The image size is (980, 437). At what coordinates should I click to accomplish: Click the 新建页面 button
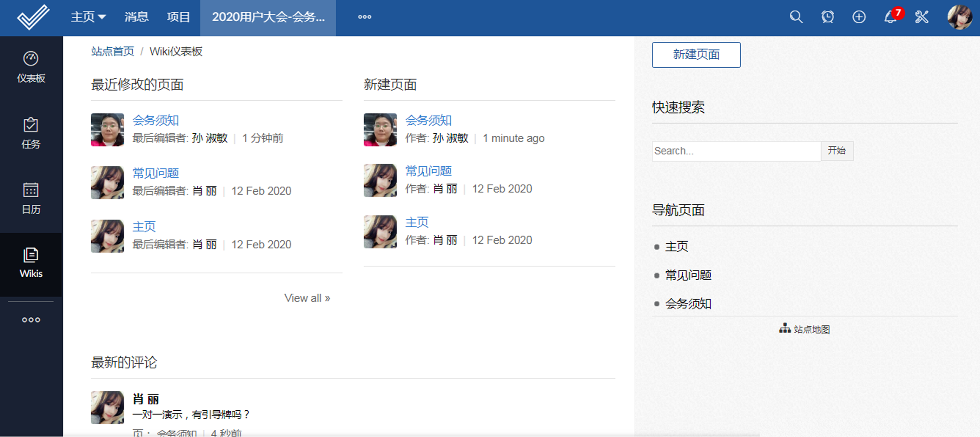[696, 55]
